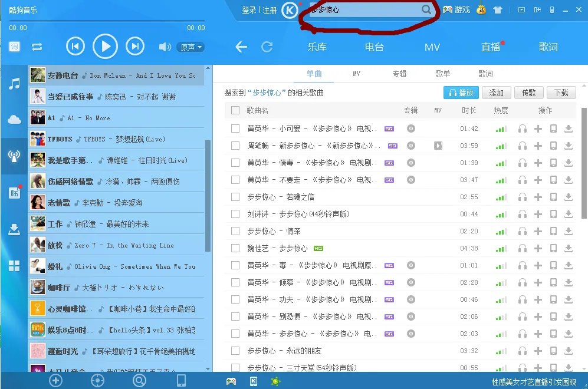Open the apps grid sidebar icon
Screen dimensions: 588x389
click(14, 266)
